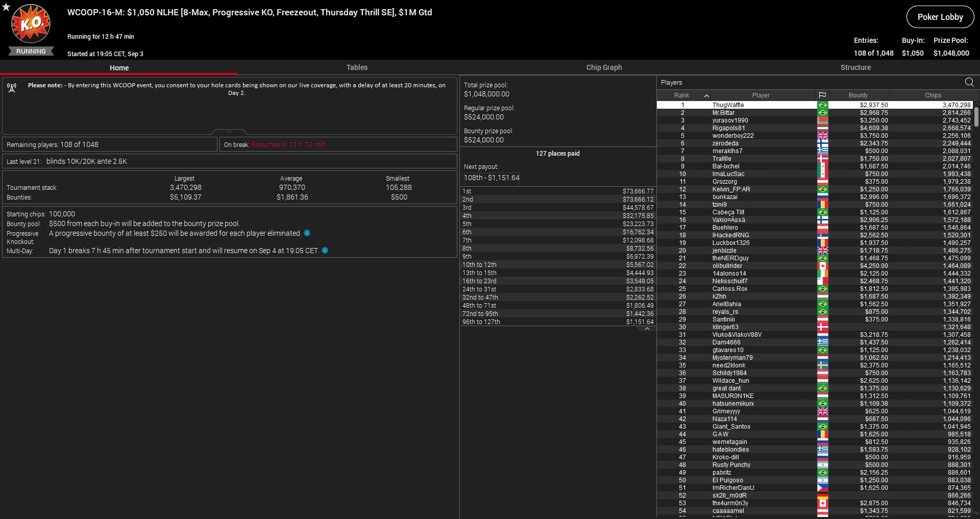Select player row Nelisschuif7
This screenshot has width=980, height=519.
pyautogui.click(x=815, y=281)
